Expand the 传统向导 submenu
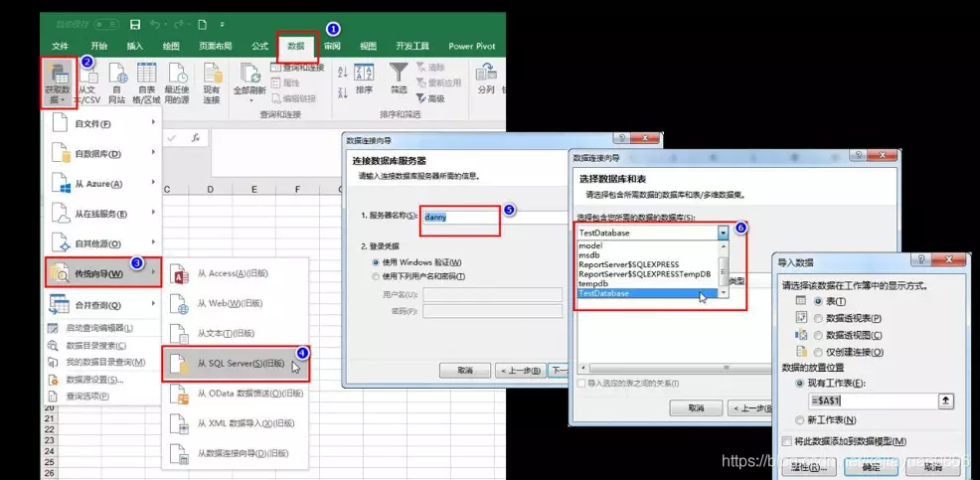 (x=103, y=273)
